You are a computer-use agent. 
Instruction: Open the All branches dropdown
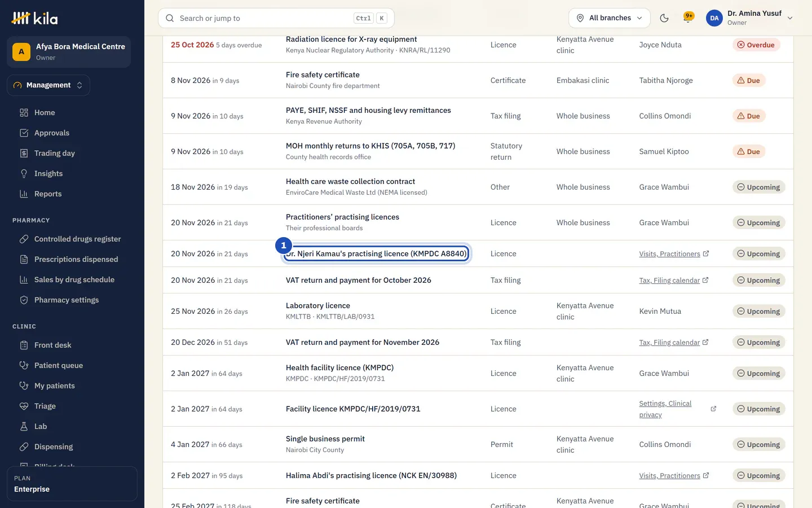click(610, 18)
